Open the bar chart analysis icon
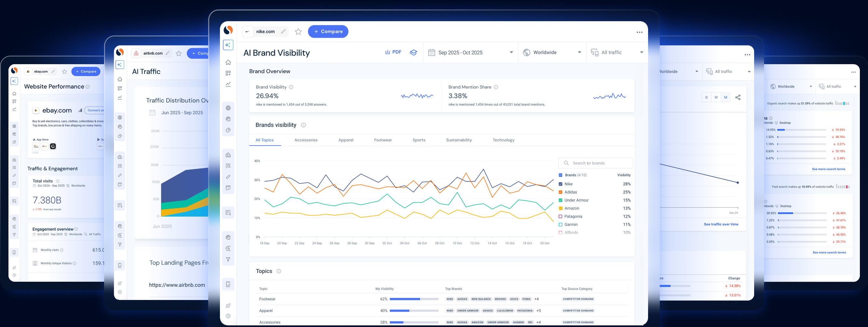The height and width of the screenshot is (327, 868). [x=228, y=155]
